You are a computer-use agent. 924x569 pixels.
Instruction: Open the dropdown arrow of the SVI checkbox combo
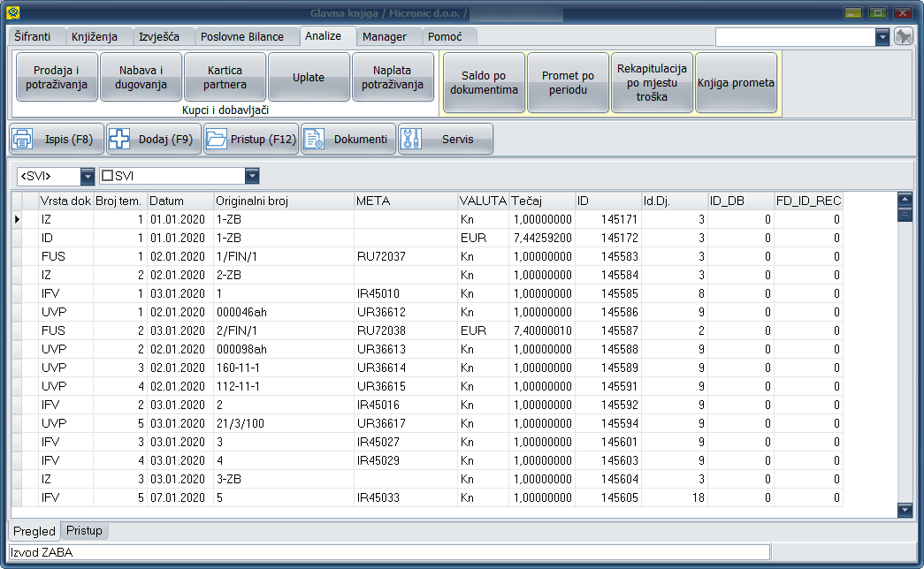coord(252,176)
